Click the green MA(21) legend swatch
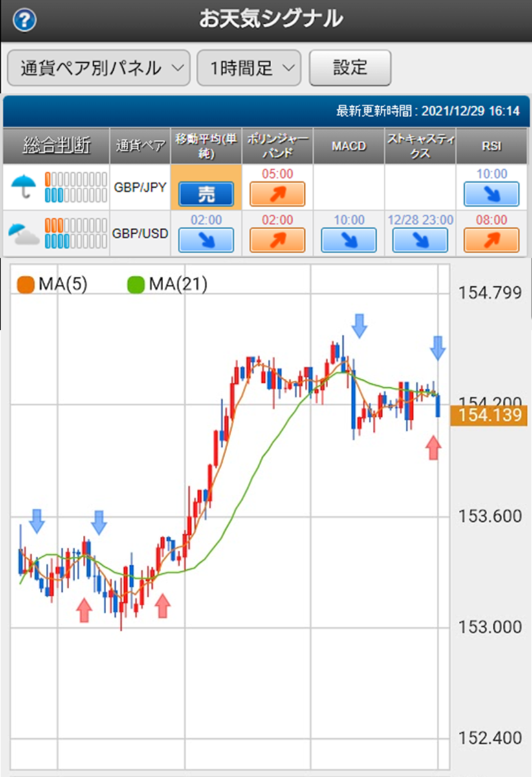The width and height of the screenshot is (532, 777). point(137,284)
